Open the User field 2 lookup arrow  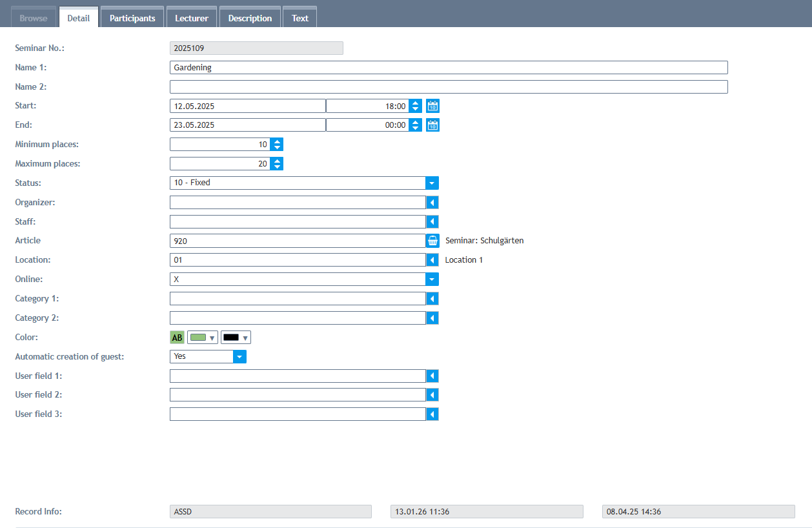point(432,395)
